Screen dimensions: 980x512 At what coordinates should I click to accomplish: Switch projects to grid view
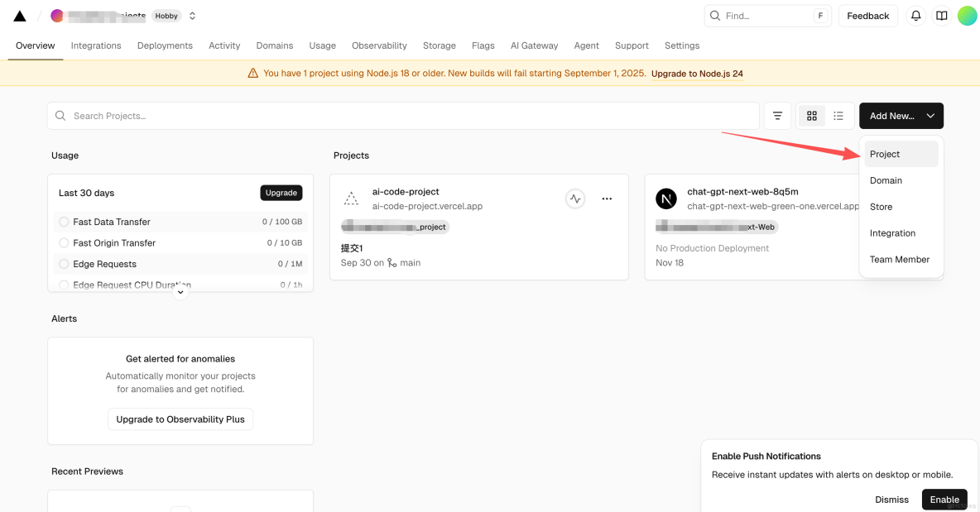point(811,116)
